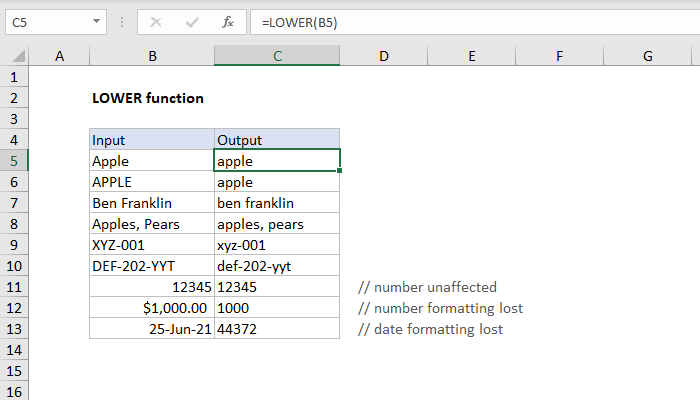Select row 2 header

pyautogui.click(x=14, y=98)
